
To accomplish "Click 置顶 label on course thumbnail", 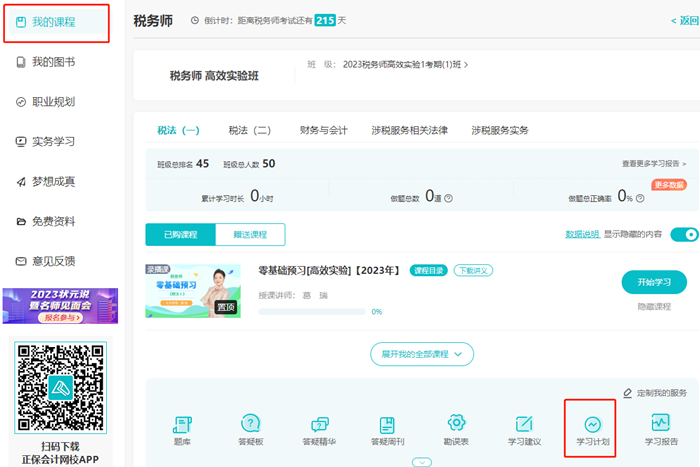I will [x=225, y=307].
